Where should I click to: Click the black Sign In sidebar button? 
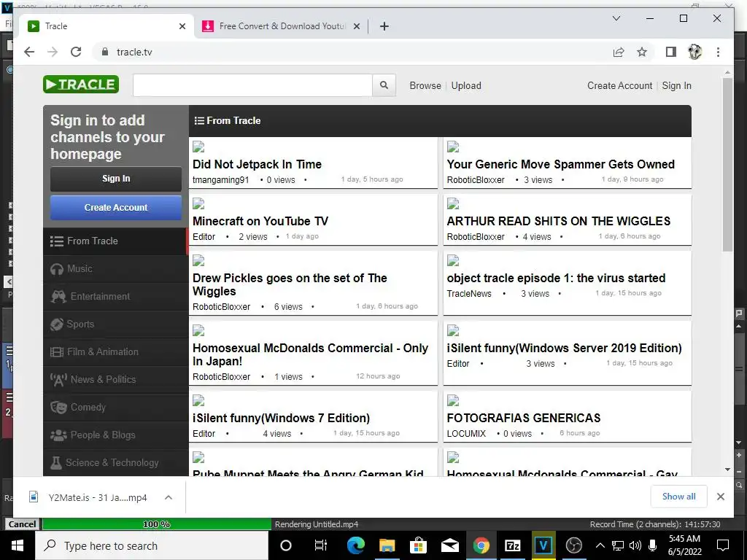tap(116, 179)
